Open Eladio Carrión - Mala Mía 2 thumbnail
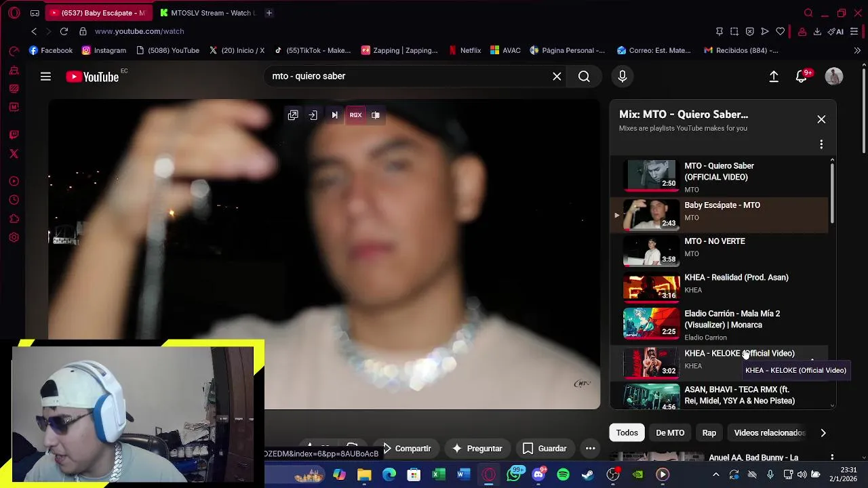Image resolution: width=868 pixels, height=488 pixels. 651,323
